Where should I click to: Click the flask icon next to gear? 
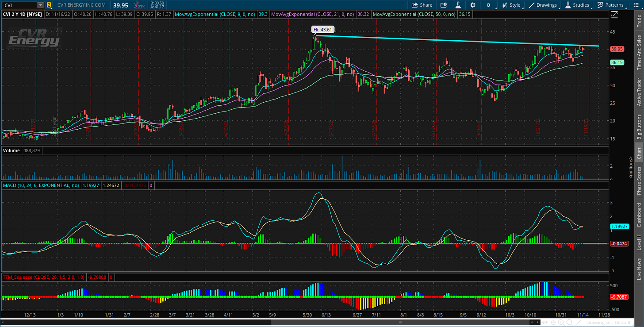[459, 5]
